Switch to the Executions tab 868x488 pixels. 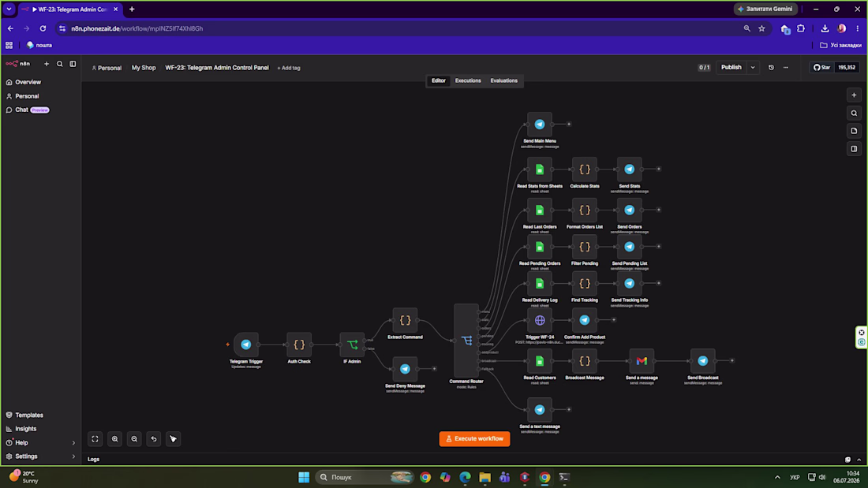[468, 80]
